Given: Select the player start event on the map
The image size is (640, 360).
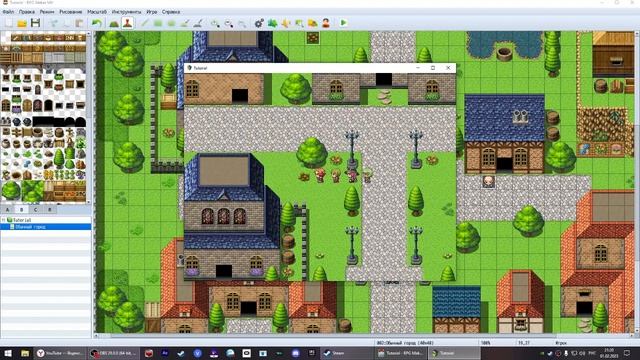Looking at the screenshot, I should click(489, 181).
